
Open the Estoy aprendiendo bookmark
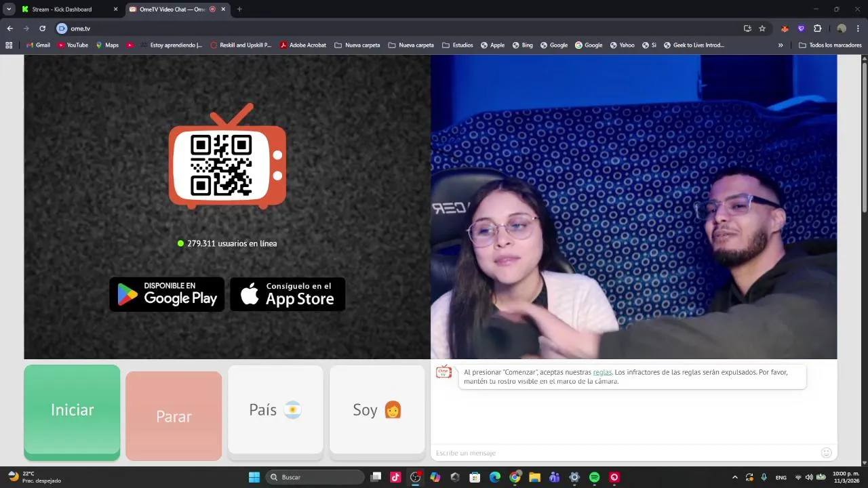(x=171, y=45)
